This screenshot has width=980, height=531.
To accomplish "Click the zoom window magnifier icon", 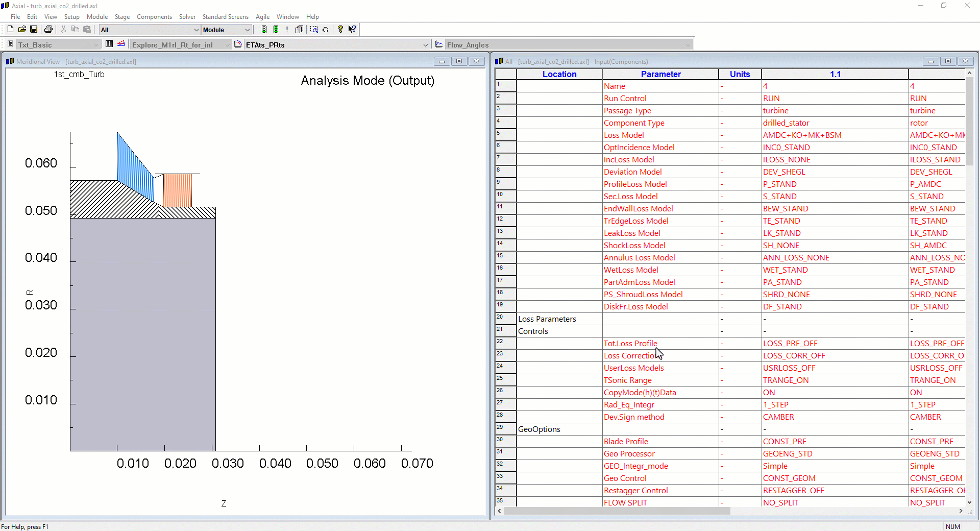I will (x=314, y=30).
